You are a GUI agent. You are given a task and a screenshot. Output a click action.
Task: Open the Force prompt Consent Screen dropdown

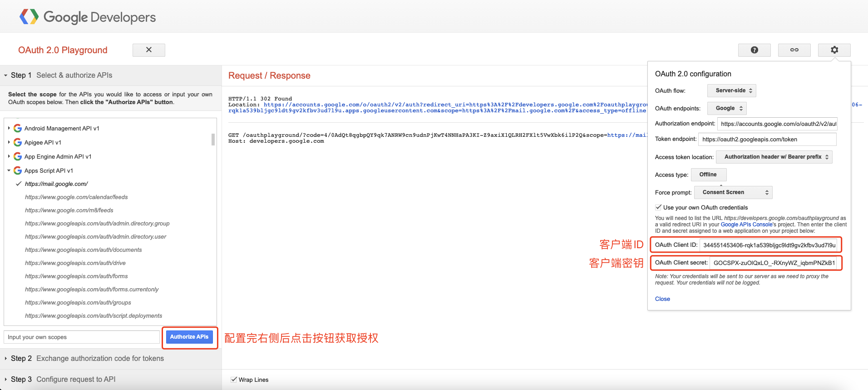pos(733,192)
